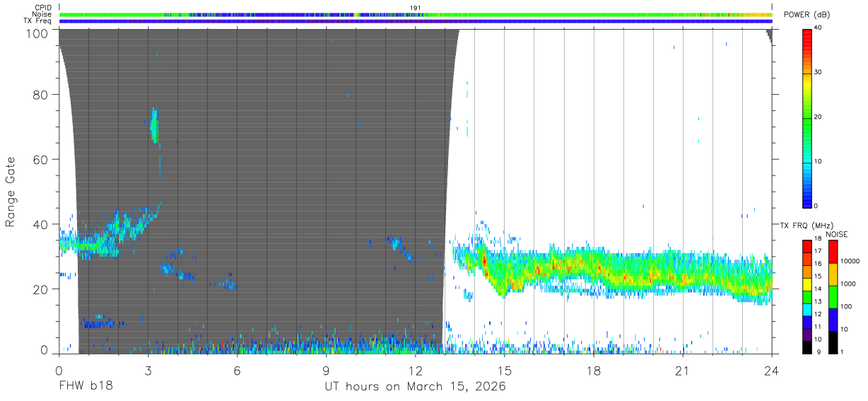Image resolution: width=868 pixels, height=401 pixels.
Task: Click the 60 tick on Range Gate axis
Action: point(41,160)
